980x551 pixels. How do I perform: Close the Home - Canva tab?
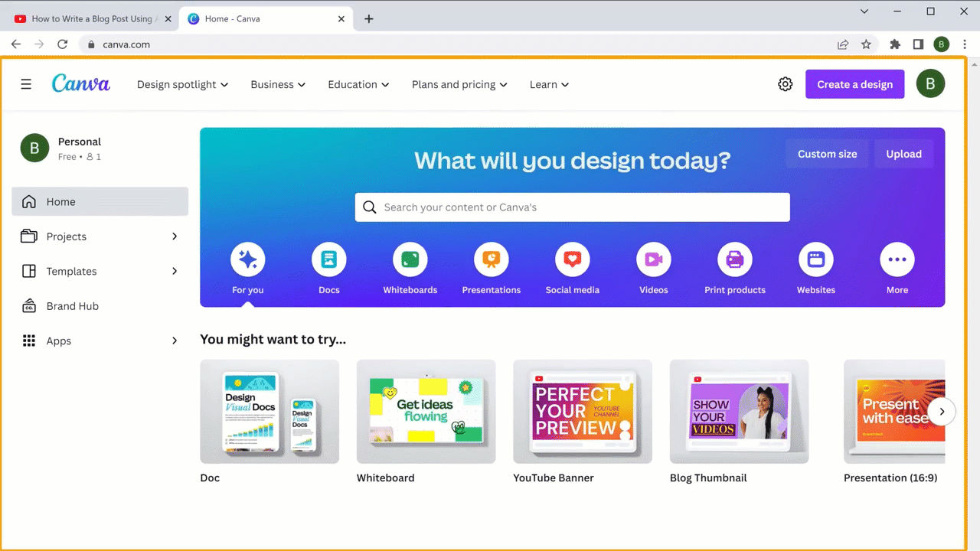click(x=342, y=19)
